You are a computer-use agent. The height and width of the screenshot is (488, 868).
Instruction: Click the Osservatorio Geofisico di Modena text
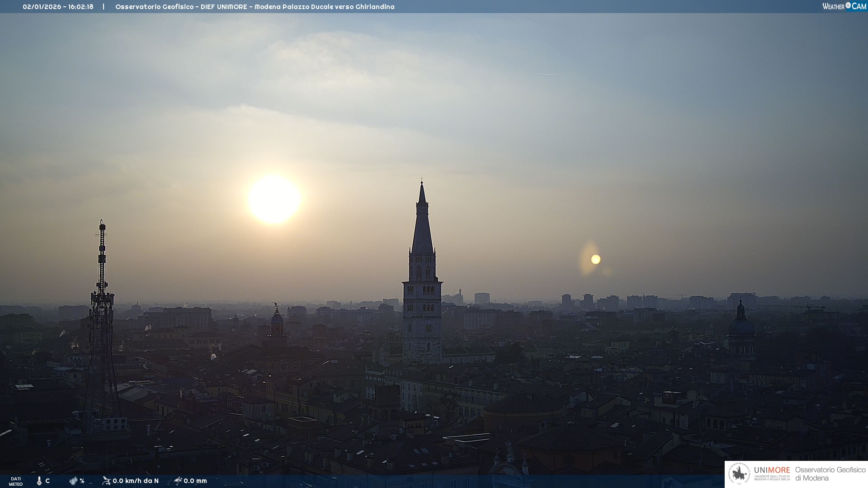(830, 474)
